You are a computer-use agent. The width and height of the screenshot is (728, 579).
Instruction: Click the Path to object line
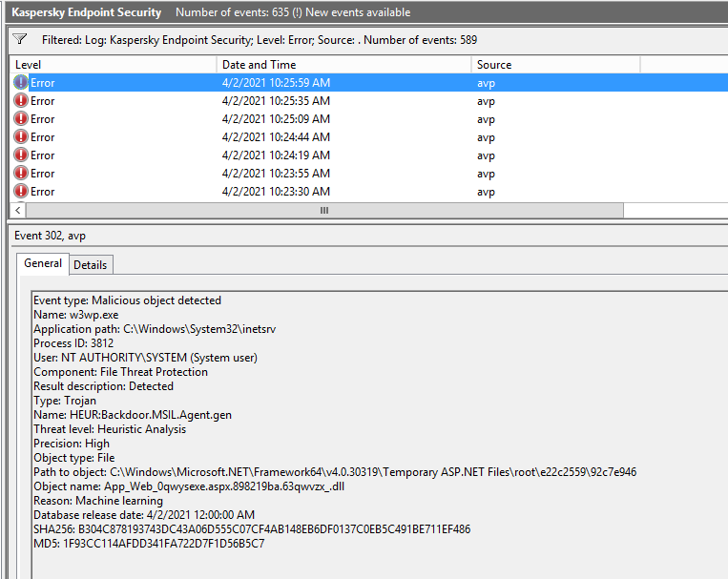(x=335, y=472)
